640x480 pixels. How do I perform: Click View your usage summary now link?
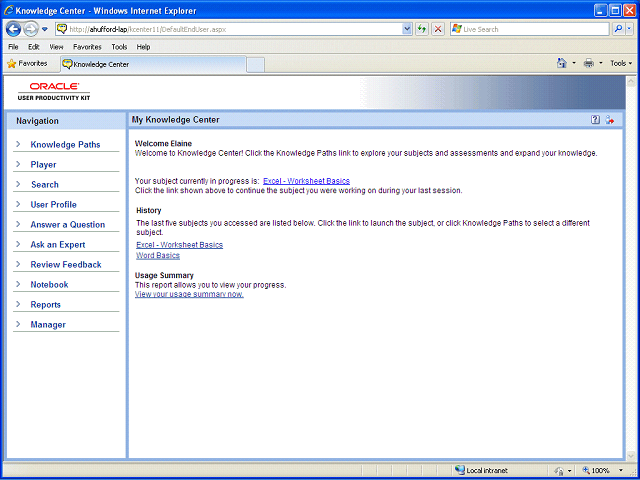(x=189, y=294)
